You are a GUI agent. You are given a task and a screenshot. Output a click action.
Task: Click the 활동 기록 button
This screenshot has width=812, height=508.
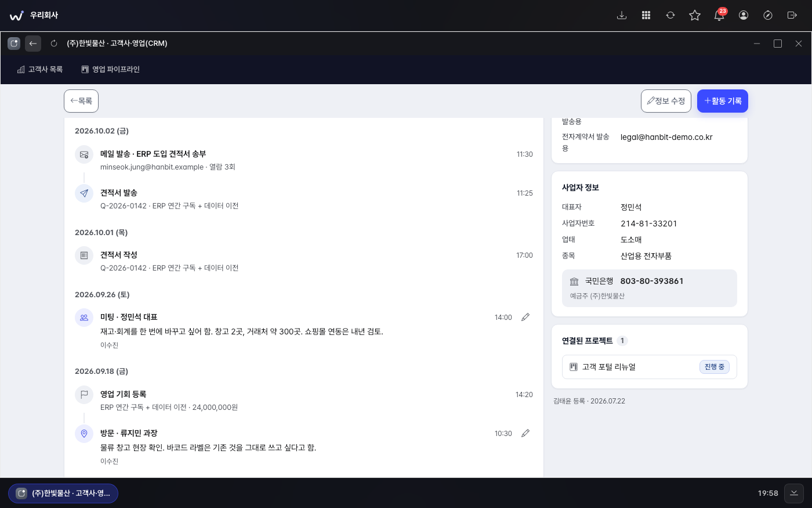(x=723, y=101)
